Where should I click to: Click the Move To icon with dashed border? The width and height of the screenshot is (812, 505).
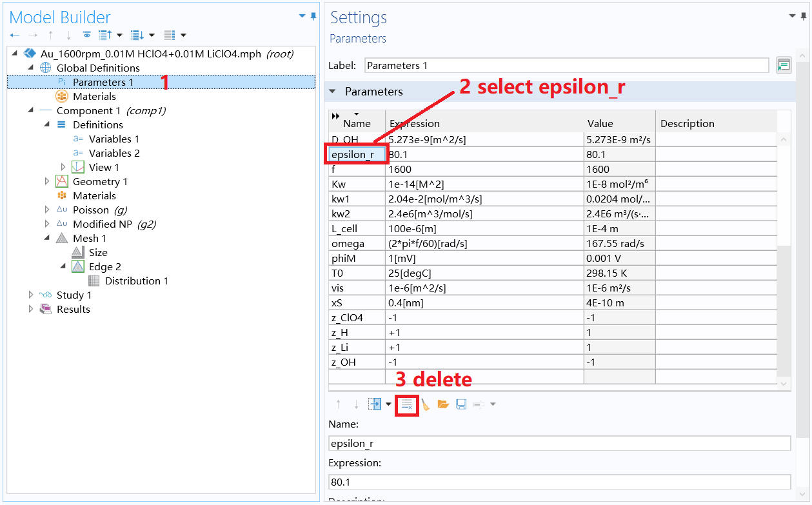pos(376,404)
